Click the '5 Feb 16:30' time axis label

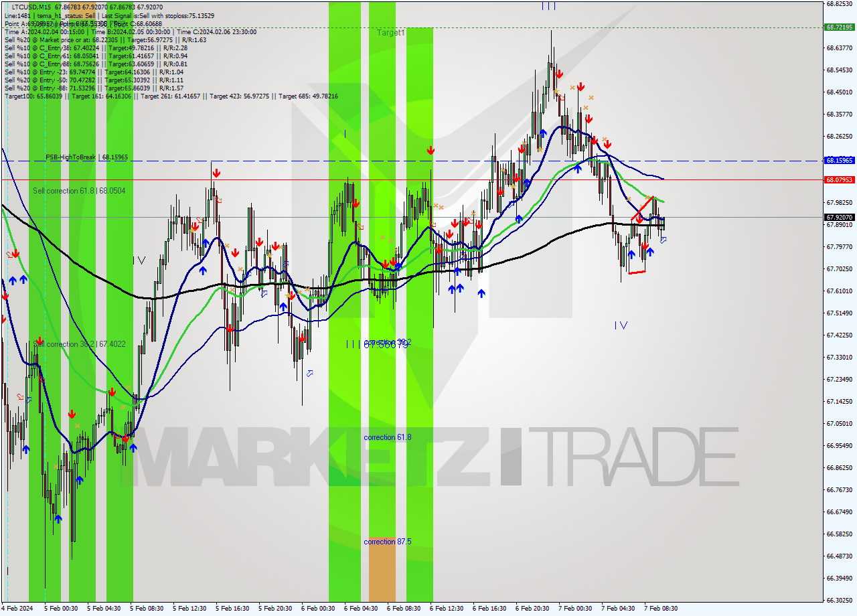(232, 609)
